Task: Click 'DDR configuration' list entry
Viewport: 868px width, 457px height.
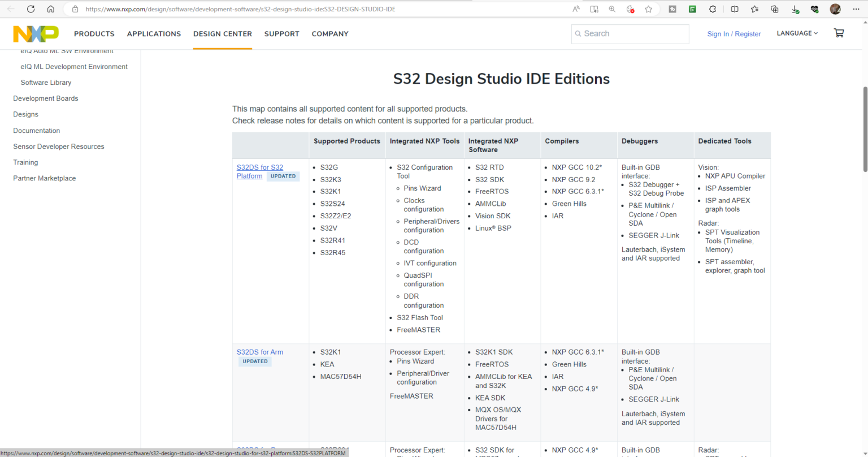Action: point(424,301)
